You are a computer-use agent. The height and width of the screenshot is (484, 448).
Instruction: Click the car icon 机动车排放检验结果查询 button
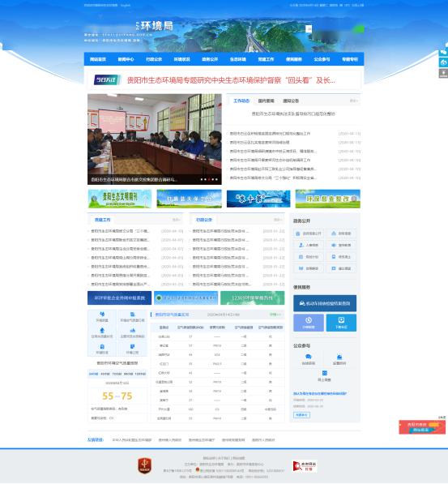point(325,303)
